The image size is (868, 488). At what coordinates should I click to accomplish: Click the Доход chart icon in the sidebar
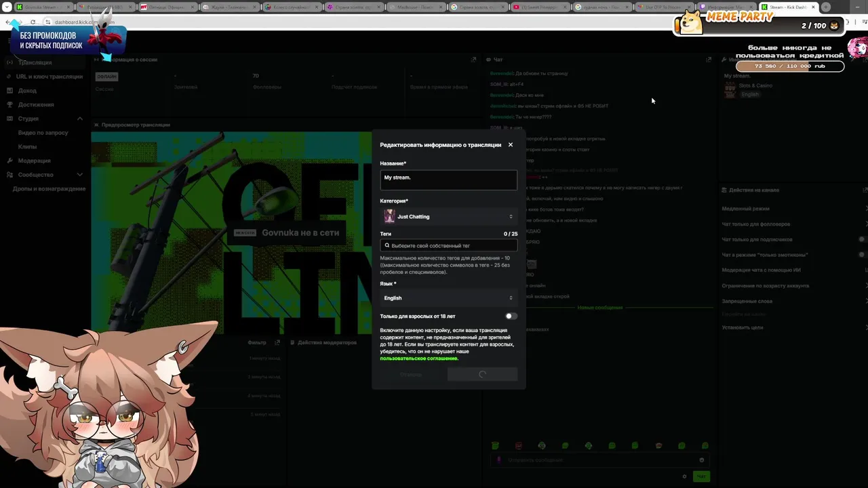[10, 90]
